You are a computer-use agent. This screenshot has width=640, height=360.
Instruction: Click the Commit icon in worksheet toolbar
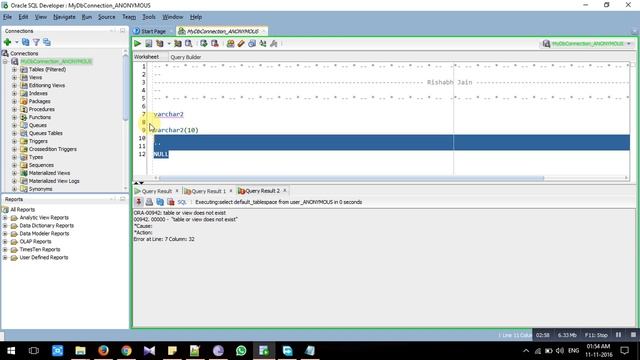tap(203, 43)
